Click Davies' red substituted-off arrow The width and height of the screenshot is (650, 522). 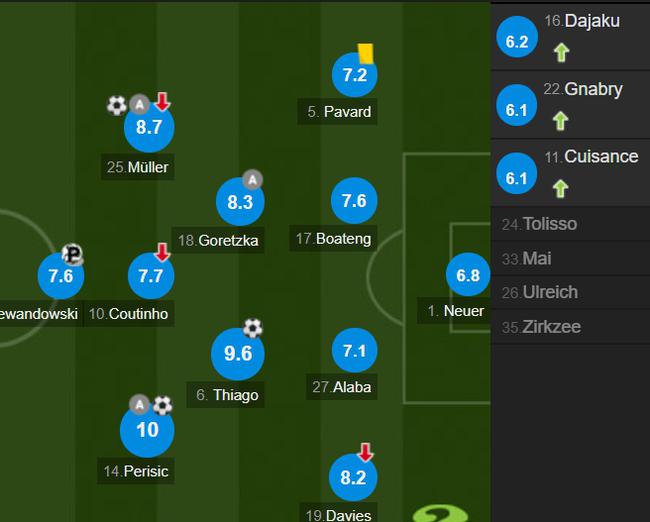tap(365, 452)
